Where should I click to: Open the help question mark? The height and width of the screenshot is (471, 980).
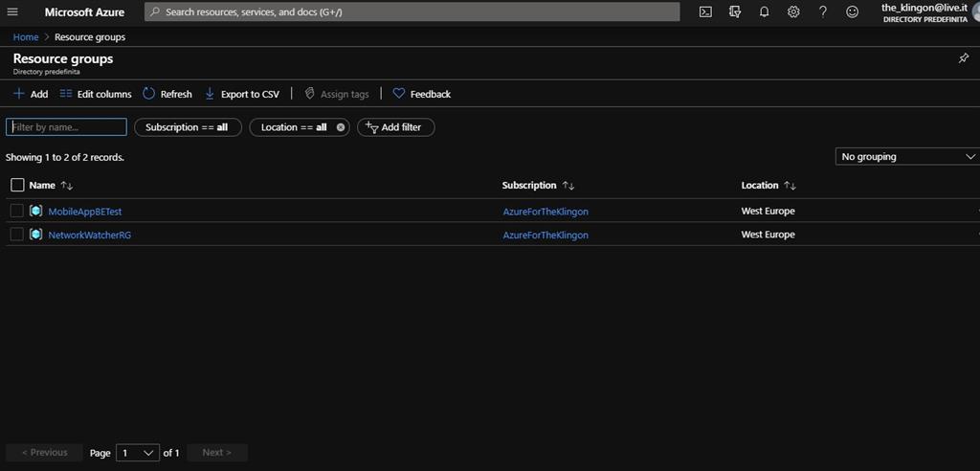click(x=822, y=11)
